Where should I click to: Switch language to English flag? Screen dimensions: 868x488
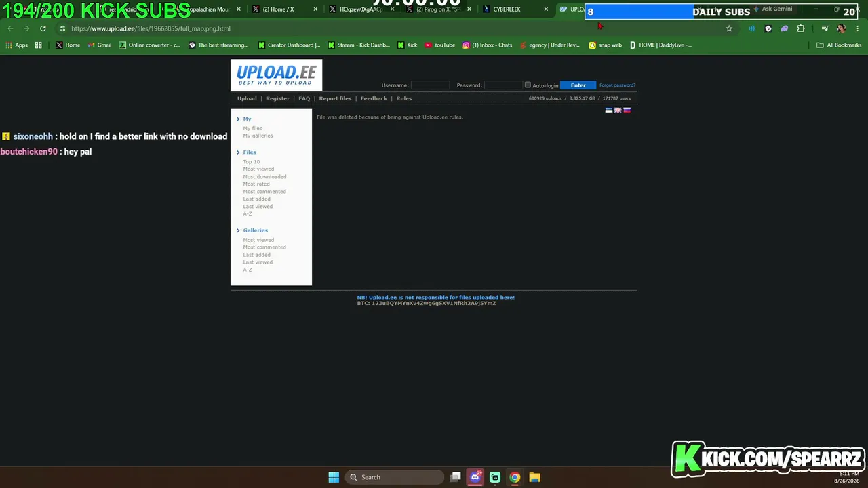(618, 110)
